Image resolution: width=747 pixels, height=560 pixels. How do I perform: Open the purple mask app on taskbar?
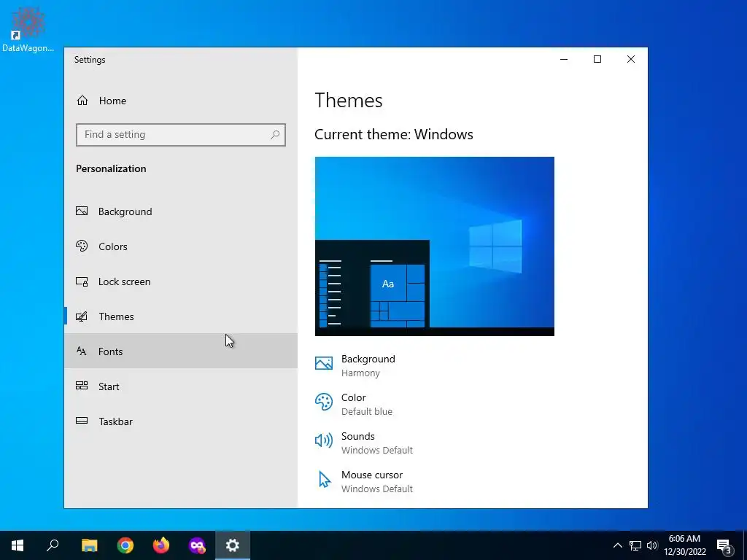pos(197,545)
